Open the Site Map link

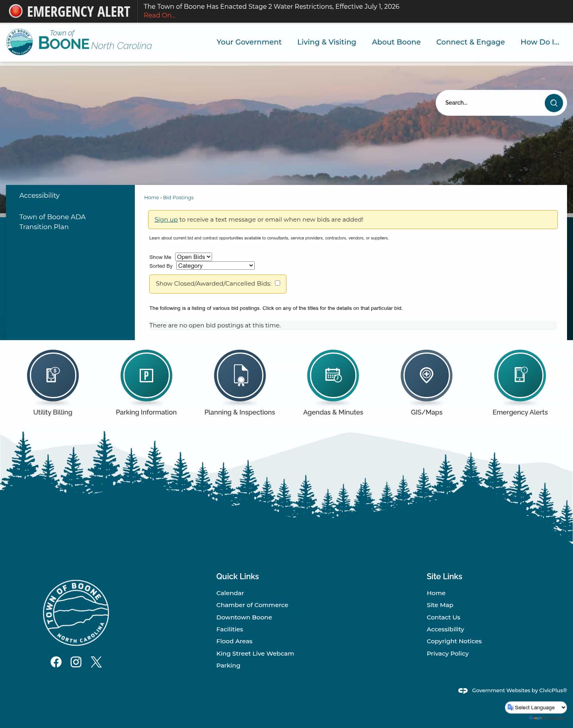click(x=440, y=605)
